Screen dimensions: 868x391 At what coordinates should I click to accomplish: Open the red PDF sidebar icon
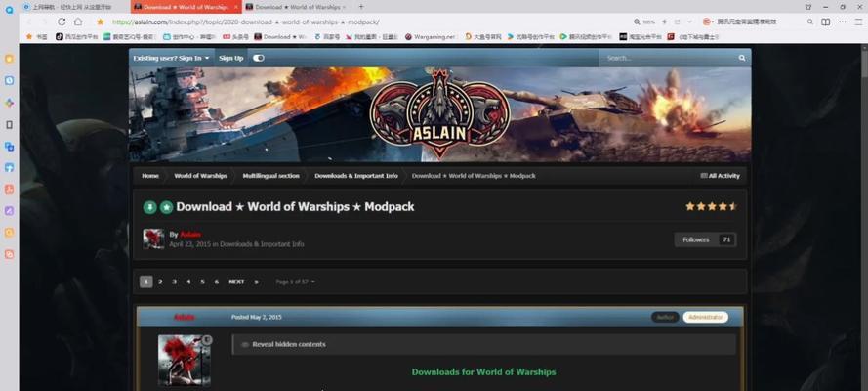9,190
